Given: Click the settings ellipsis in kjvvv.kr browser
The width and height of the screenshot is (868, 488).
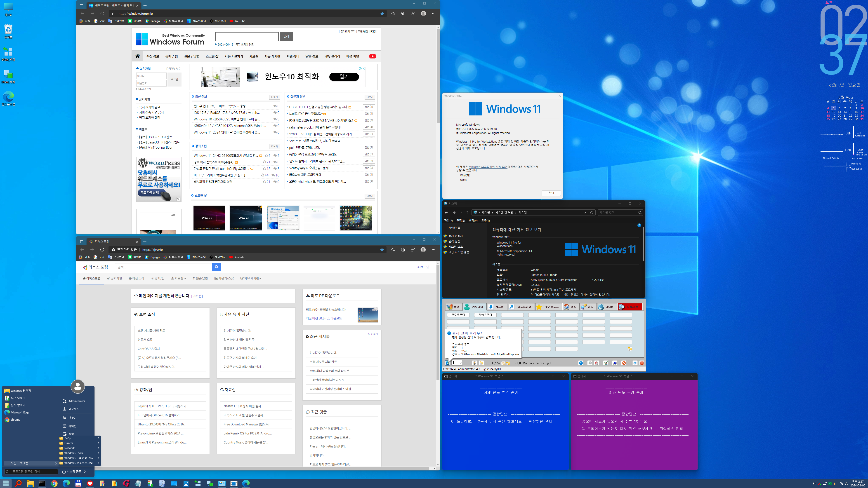Looking at the screenshot, I should [434, 250].
